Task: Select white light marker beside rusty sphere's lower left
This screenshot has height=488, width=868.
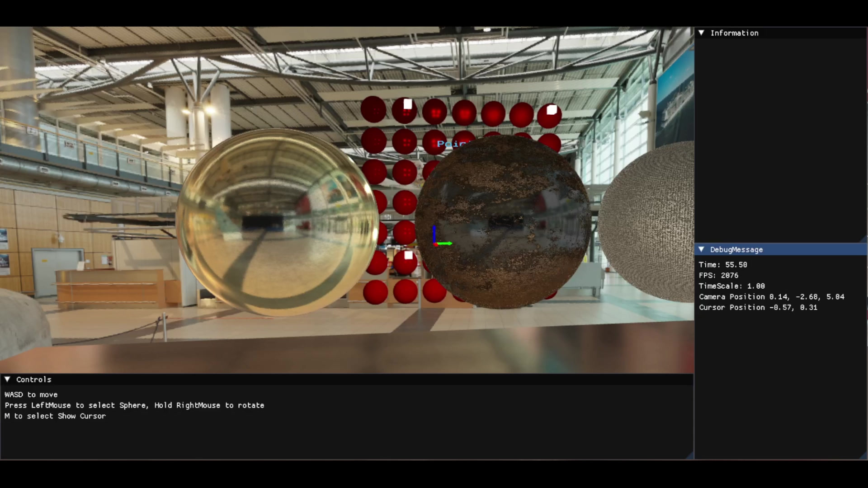Action: (x=408, y=255)
